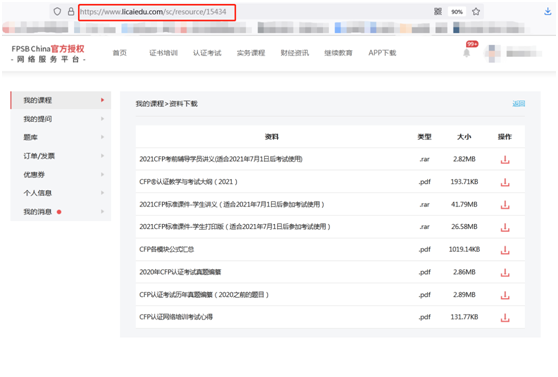Image resolution: width=558 pixels, height=377 pixels.
Task: Open the 认证考试 navigation menu item
Action: point(207,53)
